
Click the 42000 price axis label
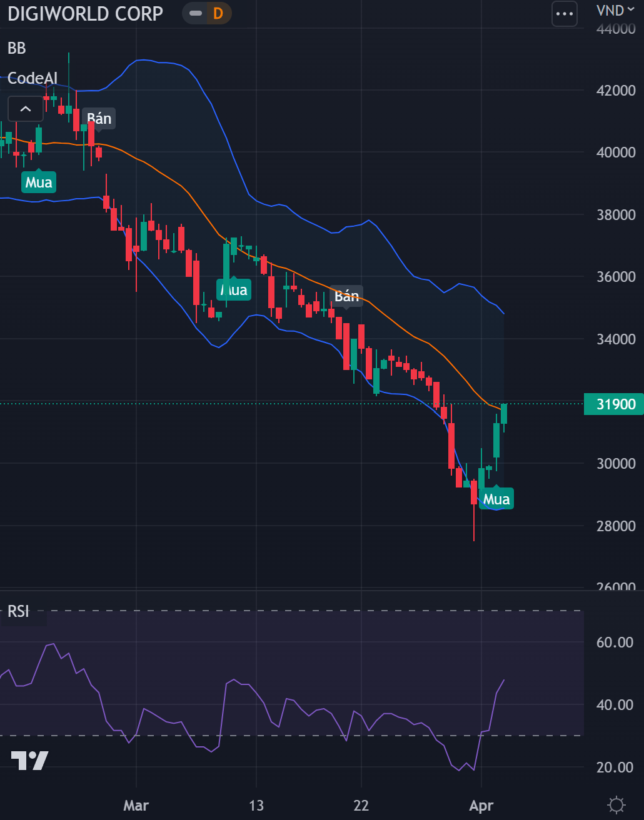(x=616, y=91)
